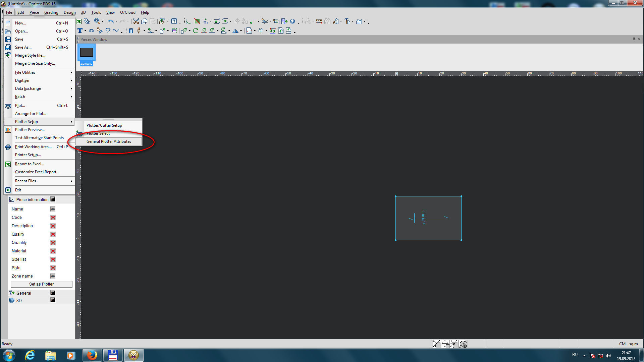Select the деталь piece thumbnail
The height and width of the screenshot is (362, 644).
pyautogui.click(x=87, y=54)
